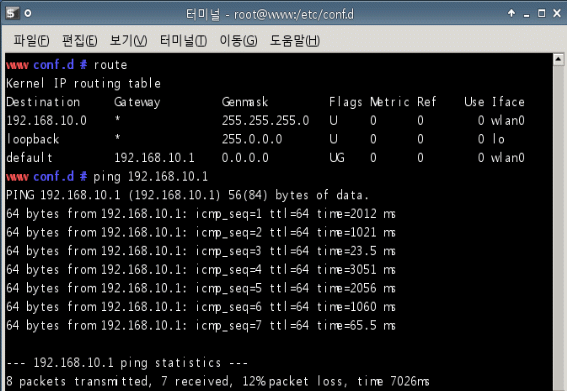Click the '192.168.10.1 ping statistics' line
This screenshot has width=567, height=391.
pyautogui.click(x=127, y=363)
